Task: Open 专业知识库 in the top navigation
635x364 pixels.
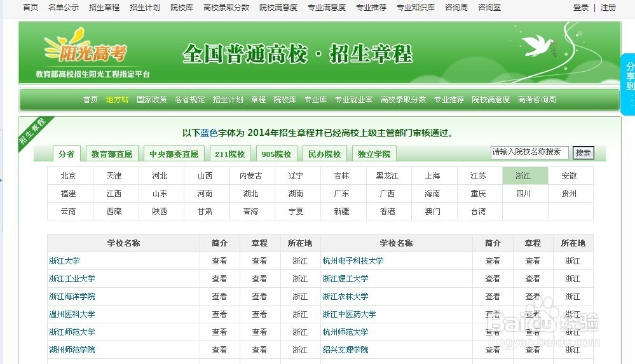Action: click(x=416, y=7)
